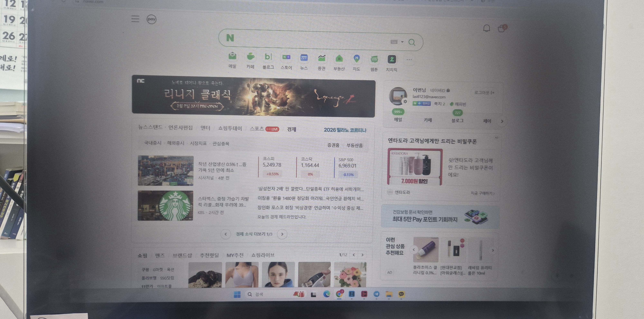Click the 지금 구매하기 link

point(483,193)
